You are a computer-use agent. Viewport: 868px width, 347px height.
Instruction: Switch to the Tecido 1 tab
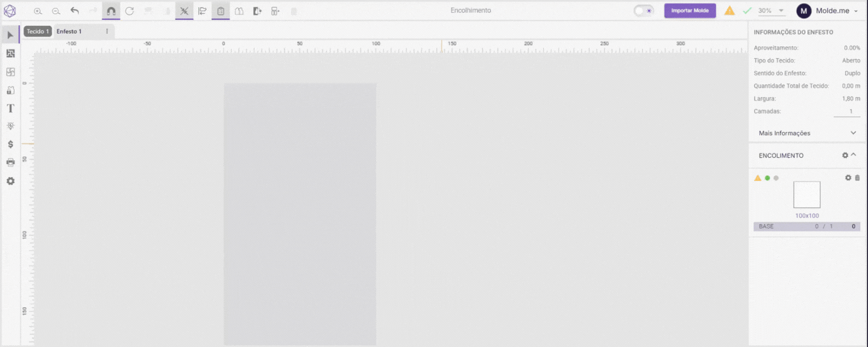click(x=37, y=31)
